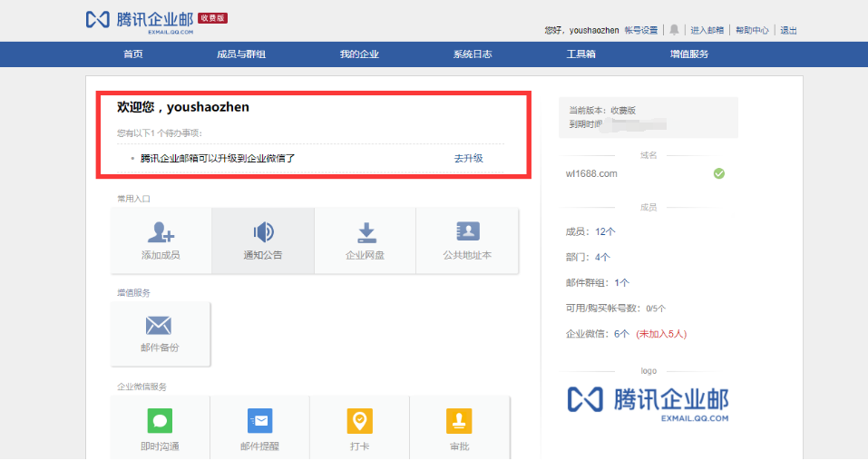Open 我的企业 navigation tab
The width and height of the screenshot is (868, 461).
click(x=359, y=54)
